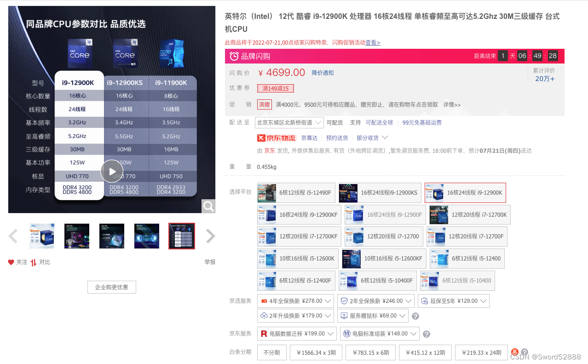This screenshot has height=364, width=588.
Task: Click the right arrow in the thumbnail strip
Action: (210, 236)
